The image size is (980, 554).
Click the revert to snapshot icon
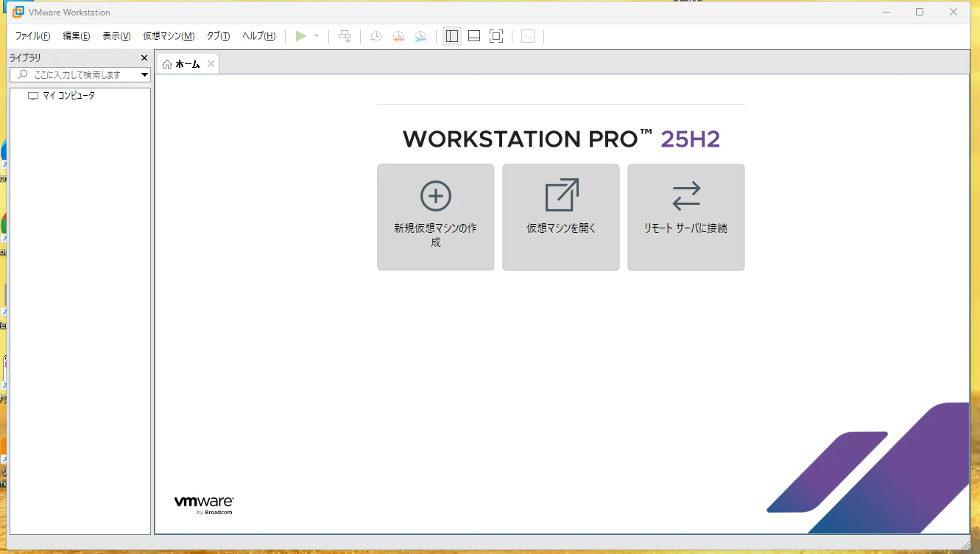(398, 36)
